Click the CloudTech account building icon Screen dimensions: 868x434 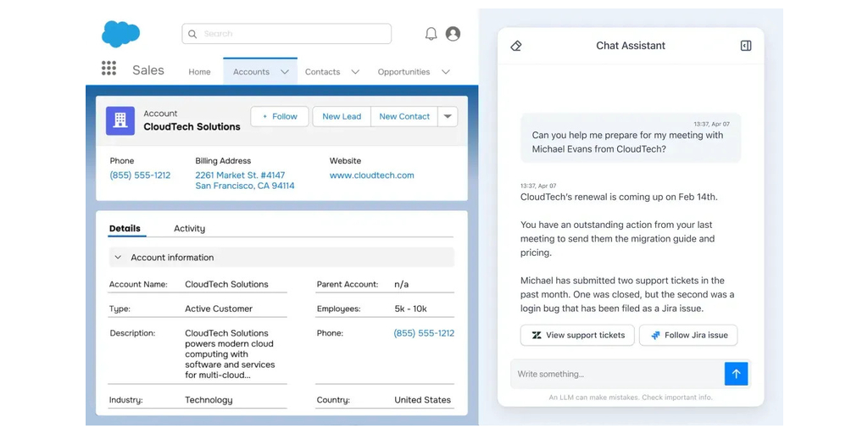(120, 120)
